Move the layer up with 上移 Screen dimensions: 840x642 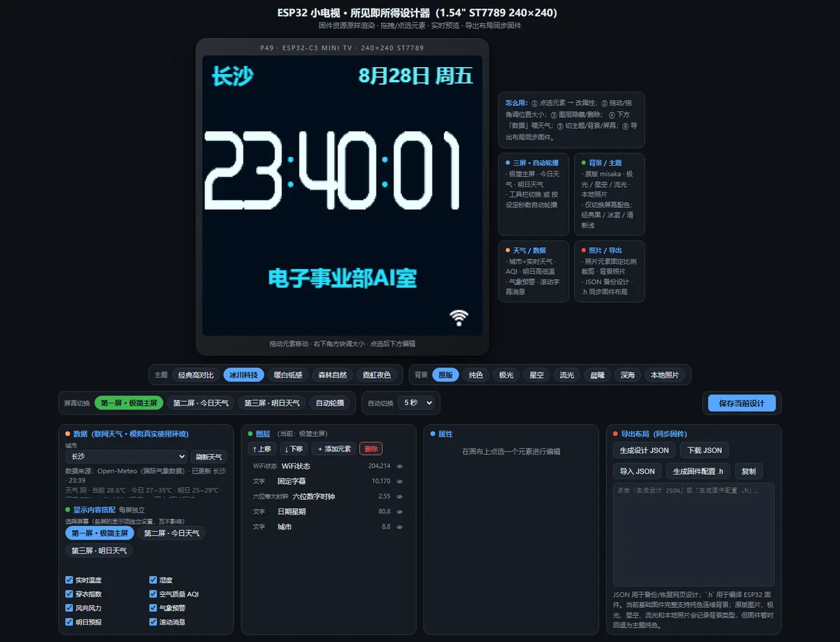click(x=262, y=449)
